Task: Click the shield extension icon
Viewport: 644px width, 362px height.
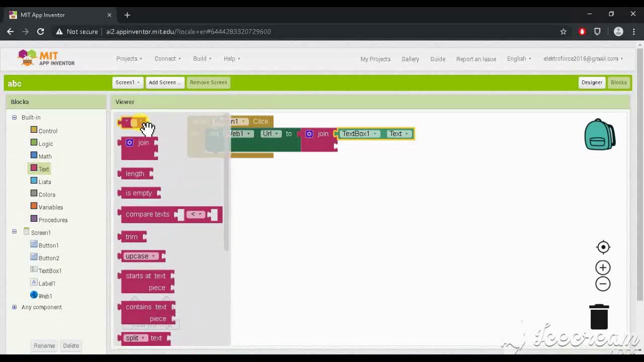Action: pos(597,32)
